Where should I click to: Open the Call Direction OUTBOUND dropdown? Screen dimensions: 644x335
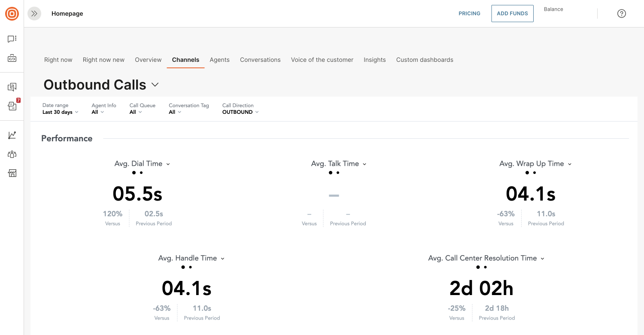[240, 109]
